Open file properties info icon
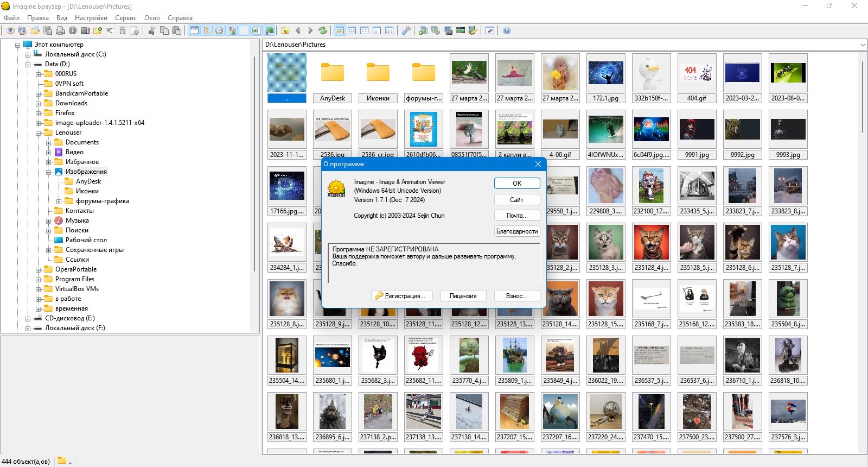The height and width of the screenshot is (467, 868). [x=73, y=30]
